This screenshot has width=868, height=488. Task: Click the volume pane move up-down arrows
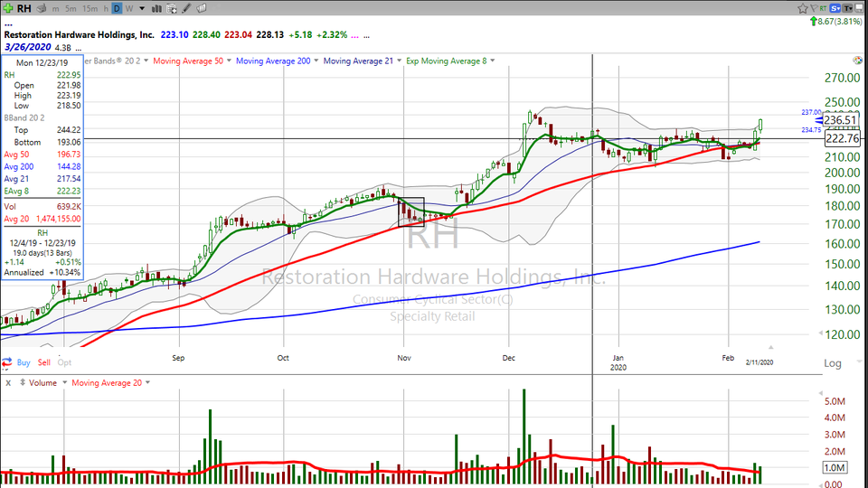point(23,382)
